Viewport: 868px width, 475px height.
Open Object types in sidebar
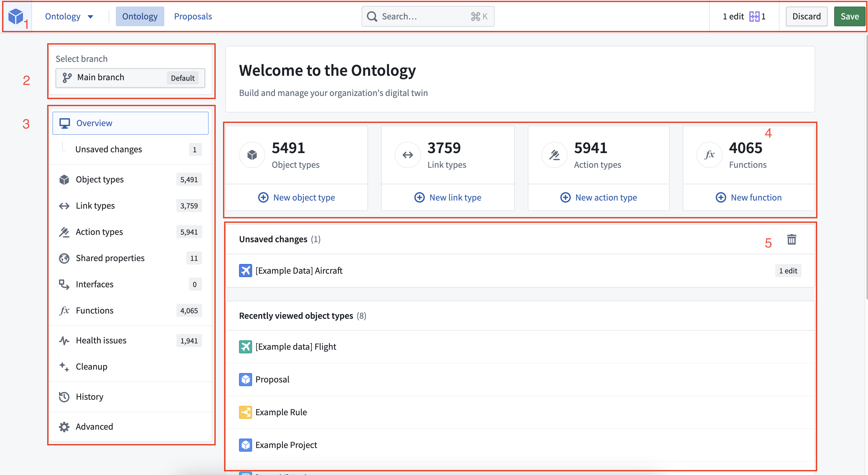coord(130,179)
